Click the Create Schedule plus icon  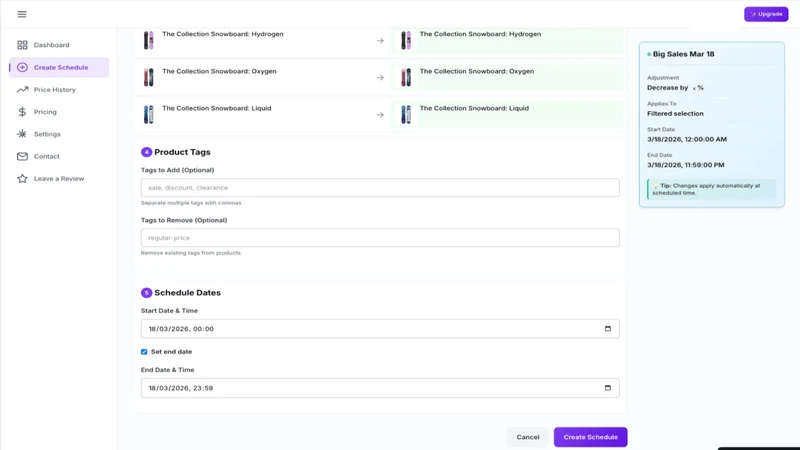click(x=22, y=67)
